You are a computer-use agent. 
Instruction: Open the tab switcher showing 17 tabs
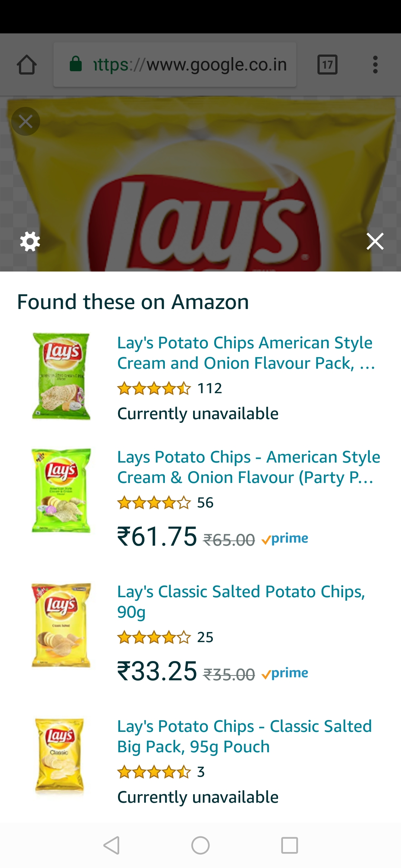(327, 65)
